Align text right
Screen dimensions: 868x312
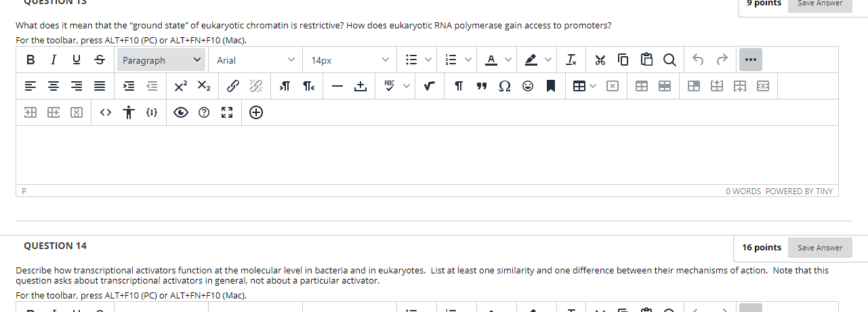(x=77, y=86)
